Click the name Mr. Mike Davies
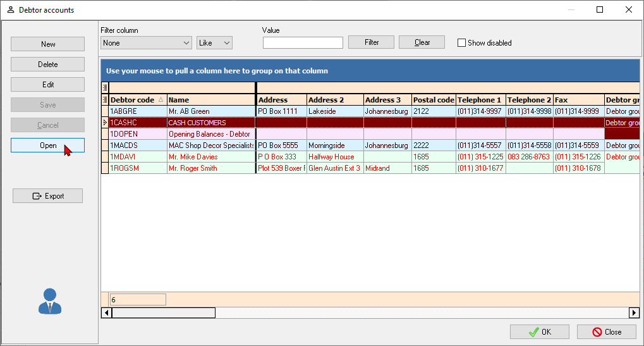This screenshot has width=644, height=346. (x=211, y=157)
